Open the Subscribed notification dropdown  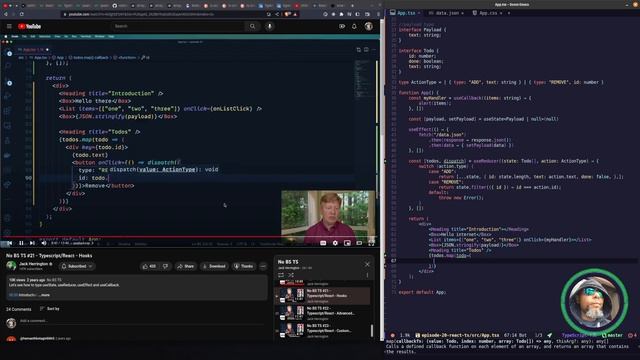77,266
